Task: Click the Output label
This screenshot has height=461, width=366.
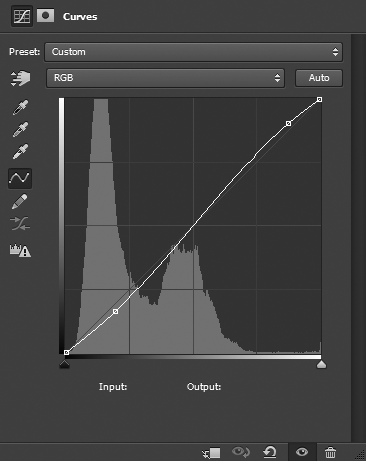Action: [x=204, y=387]
